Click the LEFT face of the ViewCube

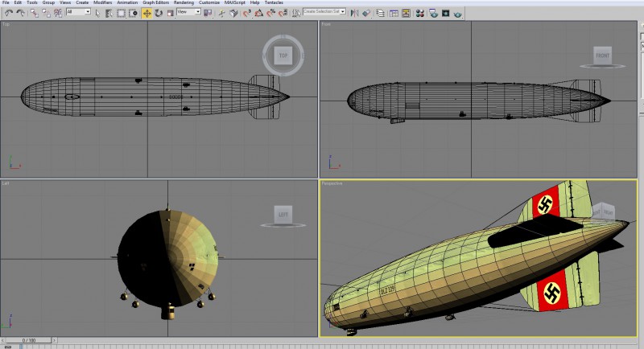[283, 214]
